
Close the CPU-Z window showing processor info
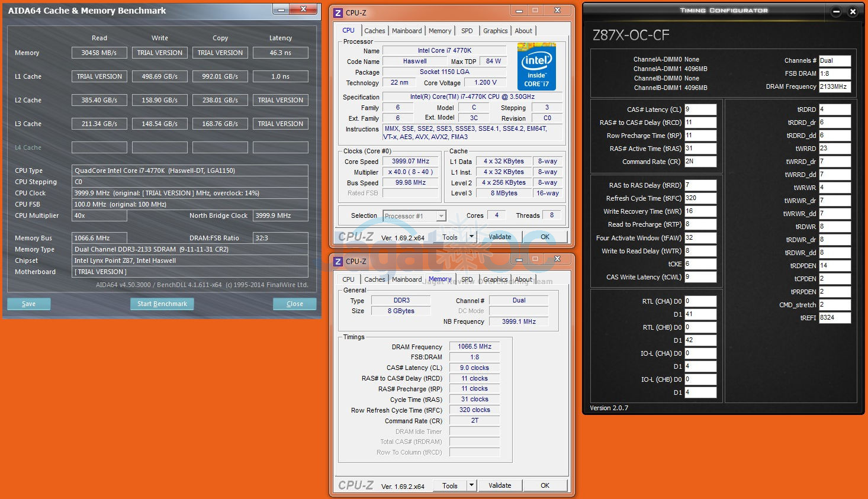coord(557,11)
